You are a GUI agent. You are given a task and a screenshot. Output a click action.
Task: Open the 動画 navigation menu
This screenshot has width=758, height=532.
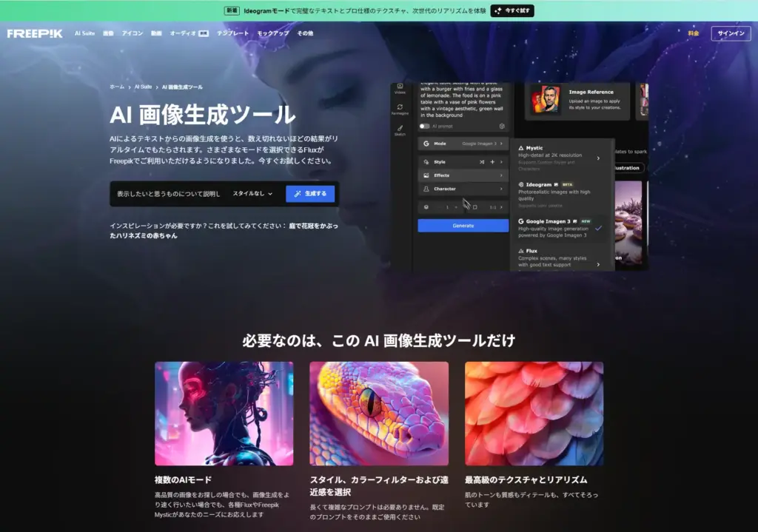[156, 33]
